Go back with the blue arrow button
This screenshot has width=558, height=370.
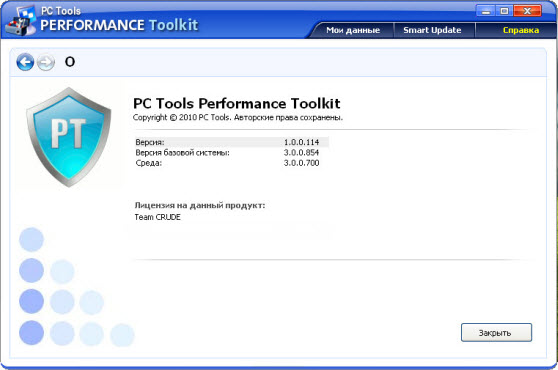pos(25,62)
